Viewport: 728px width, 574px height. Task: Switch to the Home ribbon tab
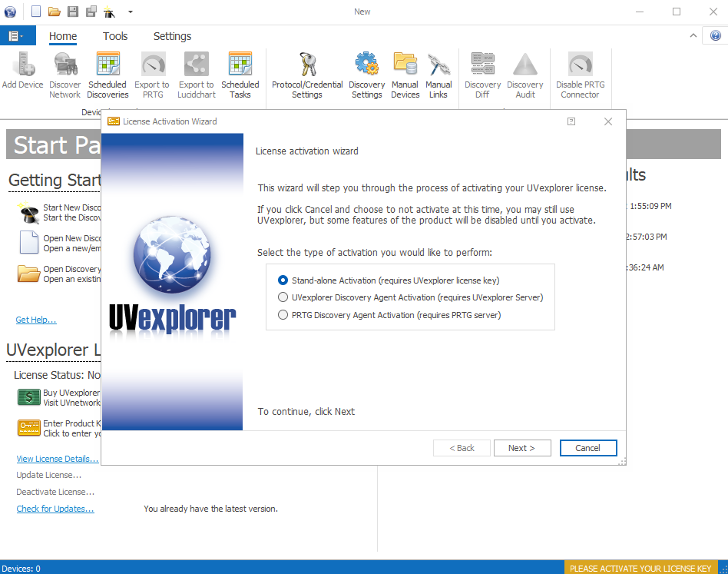[63, 36]
